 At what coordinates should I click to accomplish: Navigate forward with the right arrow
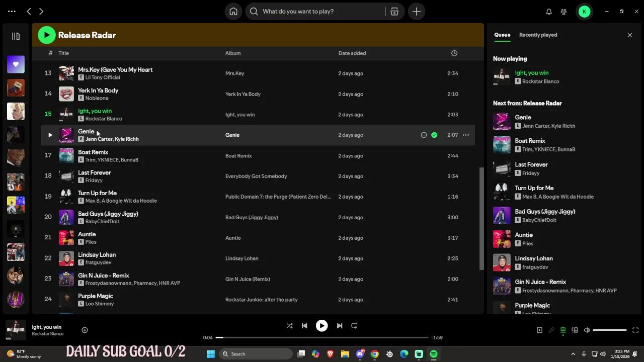click(41, 12)
